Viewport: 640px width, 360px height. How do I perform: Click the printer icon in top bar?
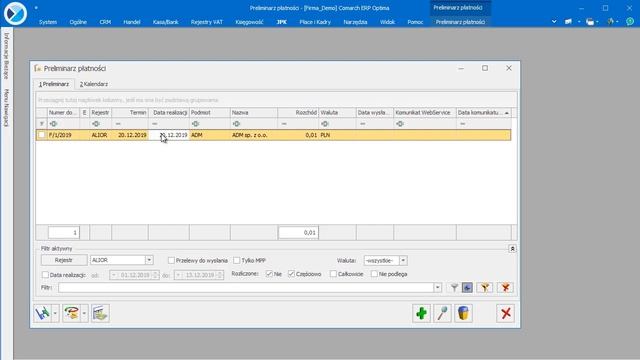click(590, 22)
